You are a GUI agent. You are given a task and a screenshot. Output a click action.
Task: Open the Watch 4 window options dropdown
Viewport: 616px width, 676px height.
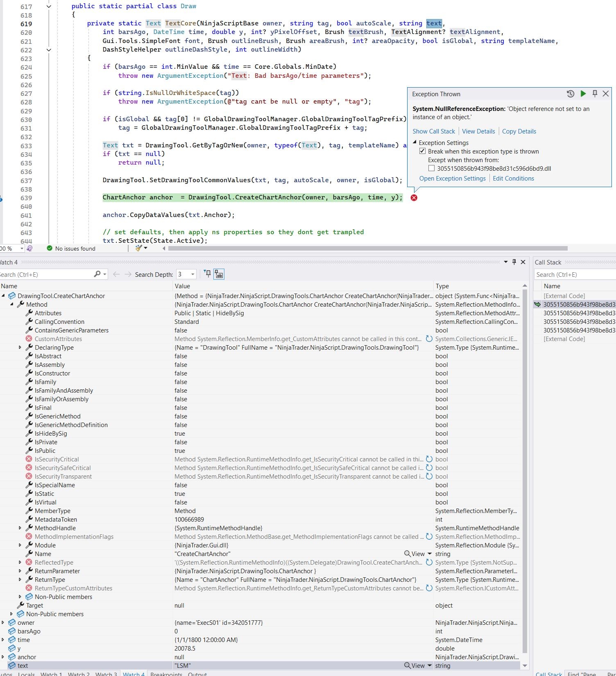click(x=506, y=262)
